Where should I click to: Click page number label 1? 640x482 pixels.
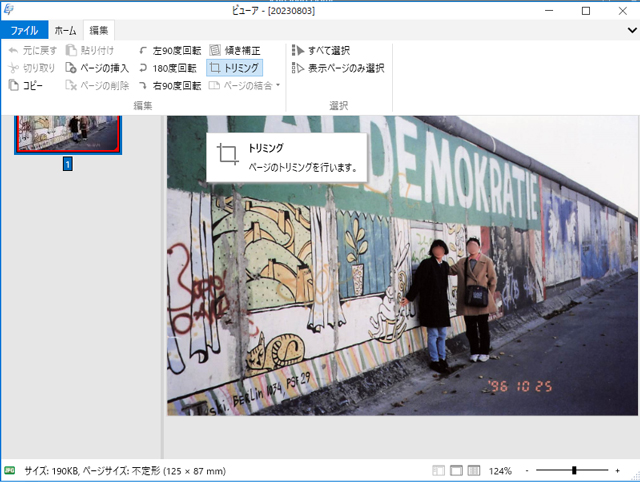pos(68,164)
